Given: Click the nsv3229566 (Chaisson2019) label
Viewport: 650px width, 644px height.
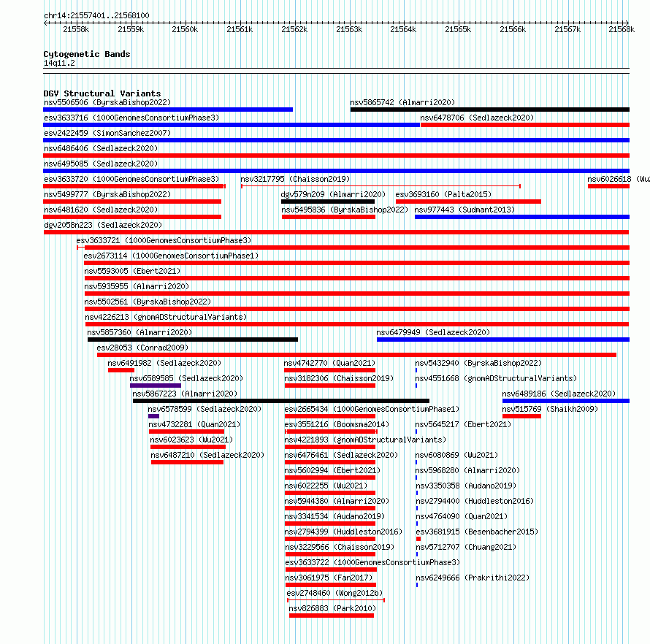Looking at the screenshot, I should pos(340,547).
